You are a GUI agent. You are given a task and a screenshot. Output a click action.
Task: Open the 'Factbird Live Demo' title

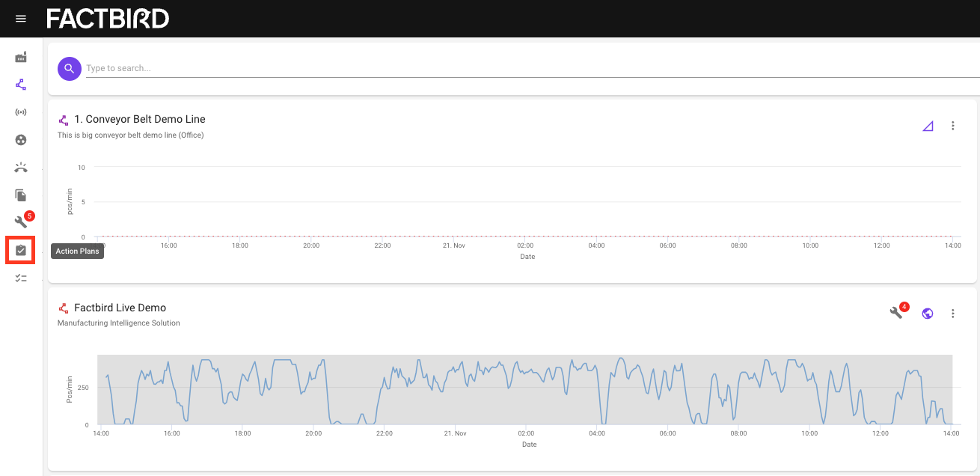click(x=120, y=308)
